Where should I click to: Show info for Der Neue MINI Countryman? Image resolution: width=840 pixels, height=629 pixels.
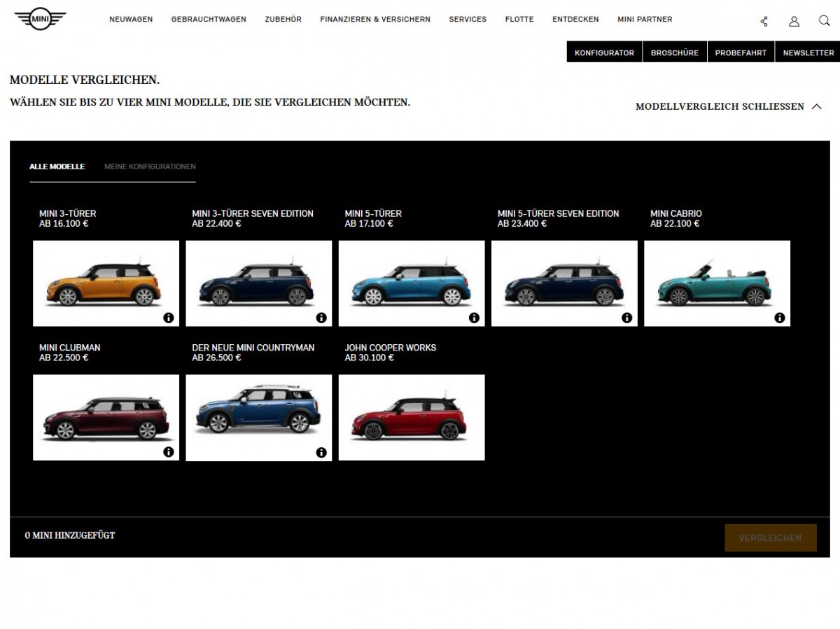[x=321, y=452]
